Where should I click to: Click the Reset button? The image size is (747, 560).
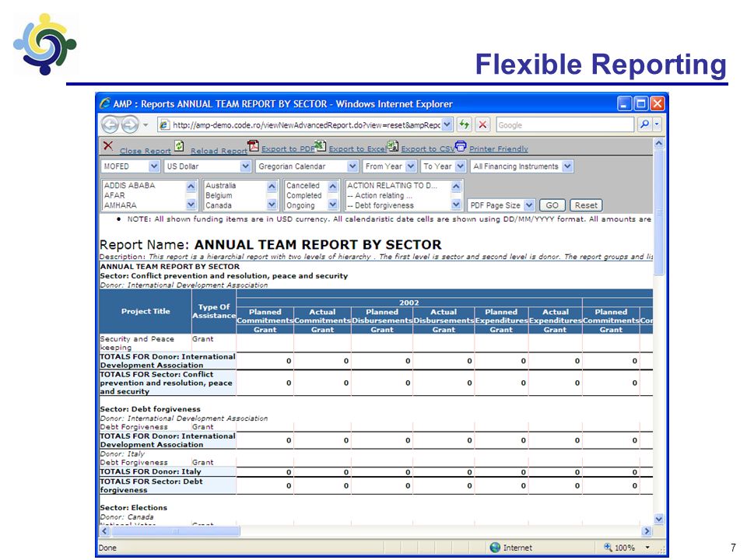(585, 205)
